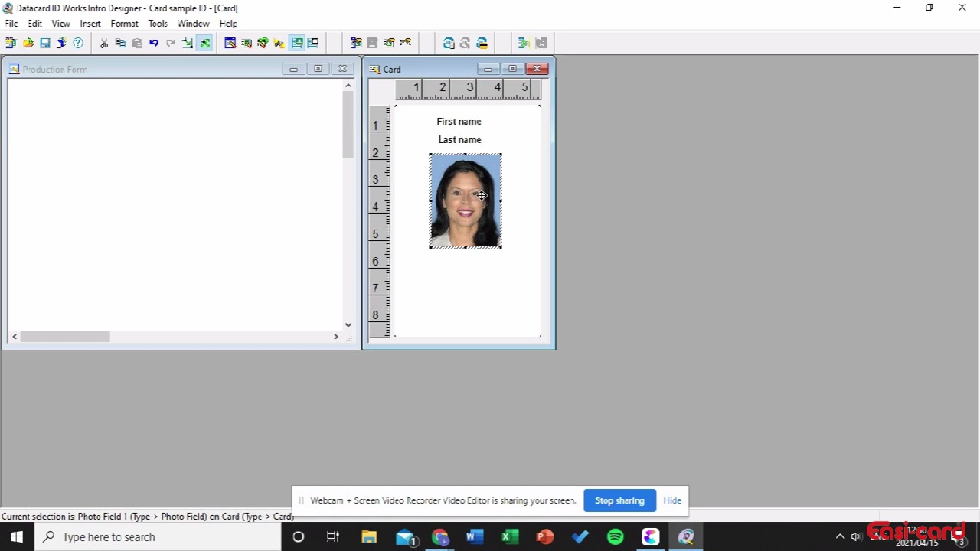Click Production Form scroll up arrow
This screenshot has width=980, height=551.
tap(348, 86)
